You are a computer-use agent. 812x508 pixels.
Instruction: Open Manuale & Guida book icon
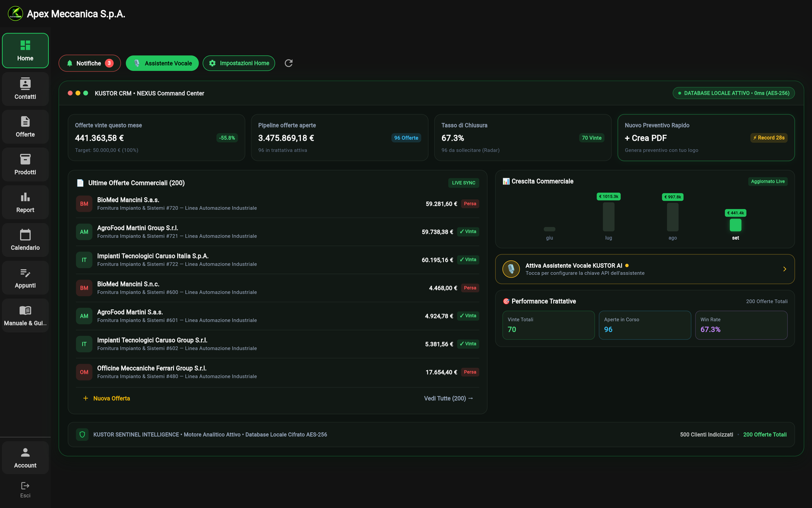[25, 310]
